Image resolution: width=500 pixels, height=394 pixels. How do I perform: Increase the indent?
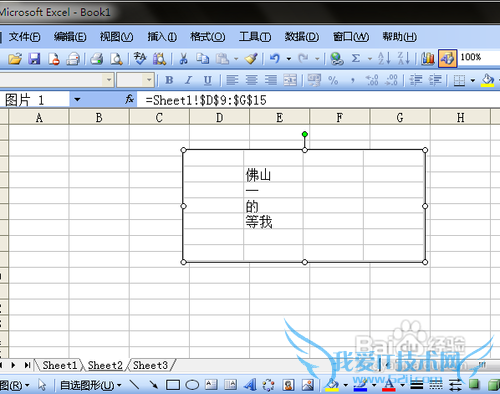point(435,80)
